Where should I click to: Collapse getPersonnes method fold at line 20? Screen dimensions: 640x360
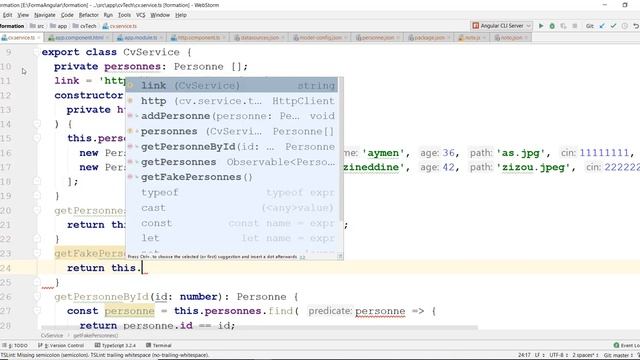pos(37,210)
